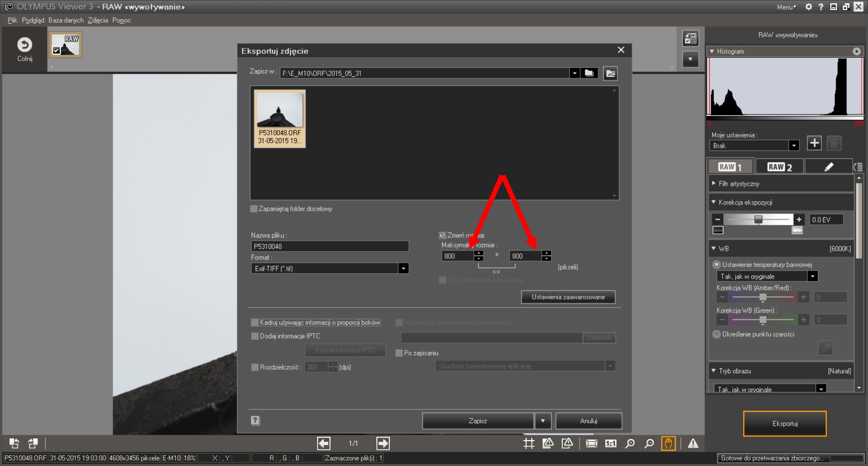Enable Dodaj informacje IPTC checkbox
Screen dimensions: 868x466
255,336
